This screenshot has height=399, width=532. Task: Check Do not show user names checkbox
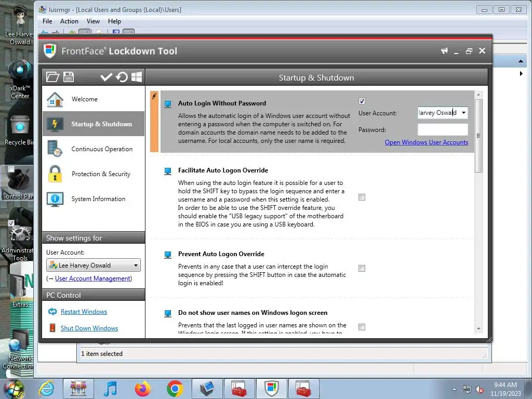[x=362, y=327]
